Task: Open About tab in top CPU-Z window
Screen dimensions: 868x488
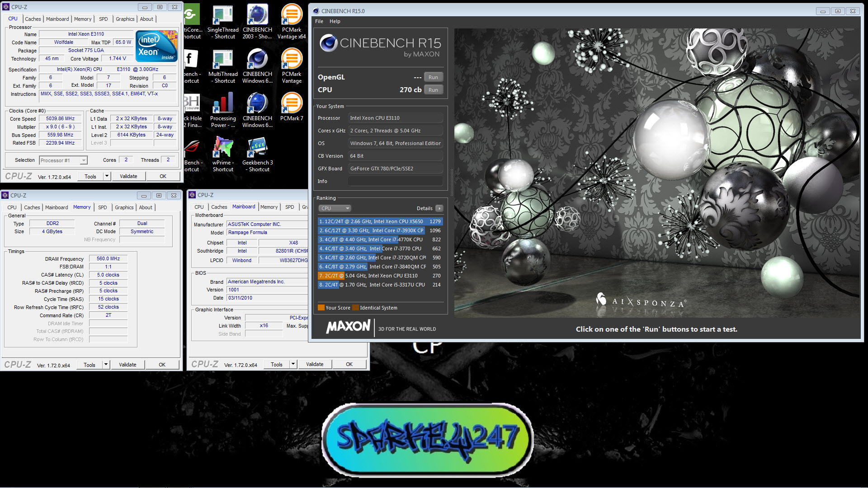Action: pyautogui.click(x=146, y=19)
